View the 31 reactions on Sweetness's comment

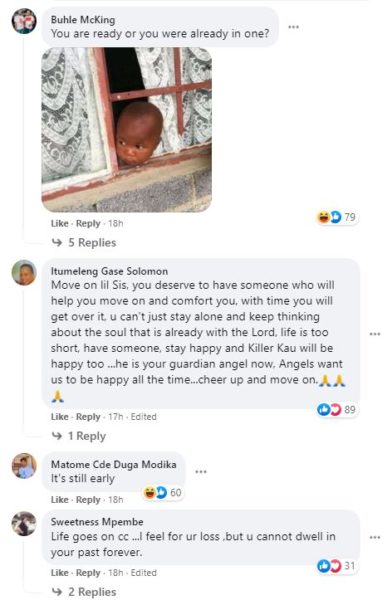pyautogui.click(x=336, y=566)
